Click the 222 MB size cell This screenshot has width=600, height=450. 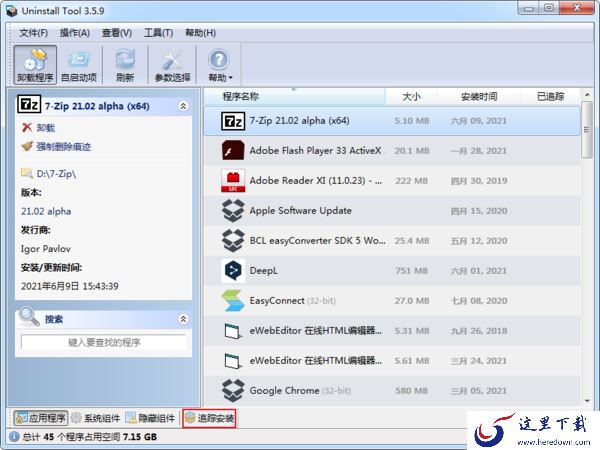[411, 181]
